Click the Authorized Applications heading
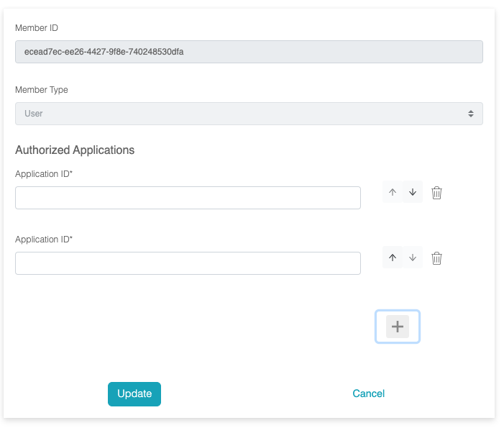The image size is (504, 428). tap(75, 150)
